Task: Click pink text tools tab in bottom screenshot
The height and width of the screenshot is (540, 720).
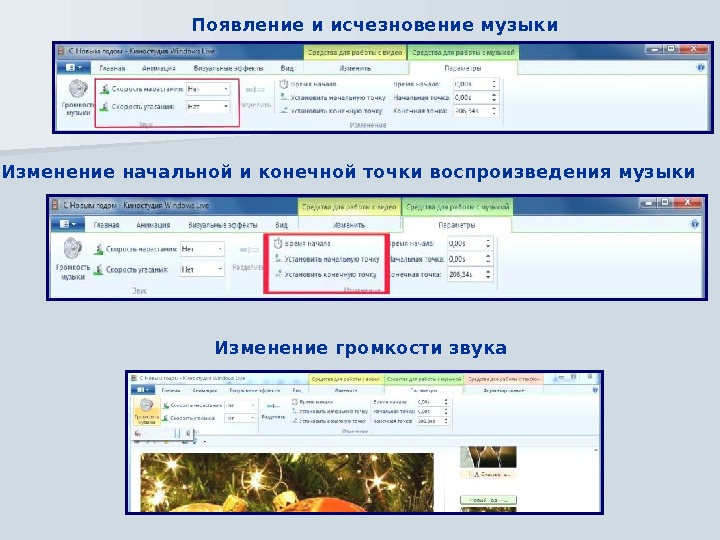Action: [x=503, y=379]
